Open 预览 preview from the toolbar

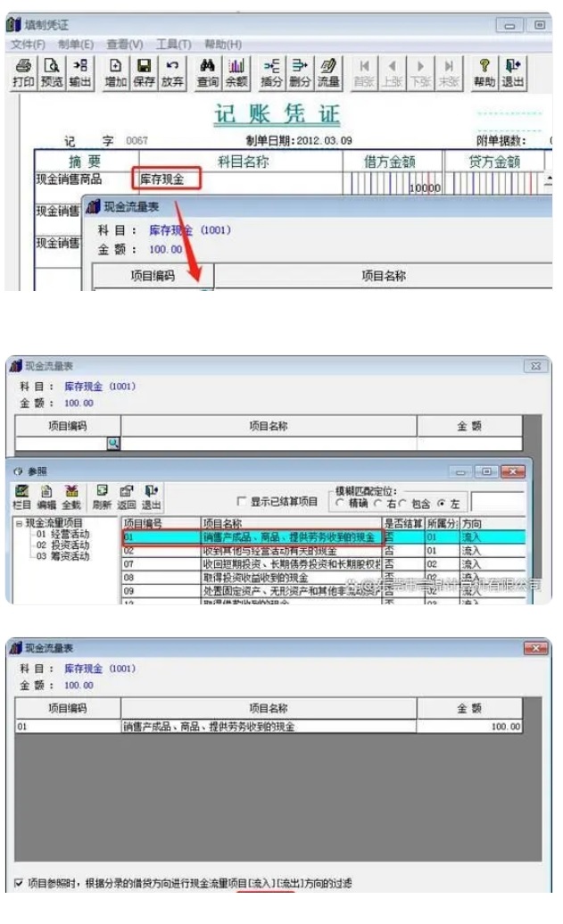(52, 73)
